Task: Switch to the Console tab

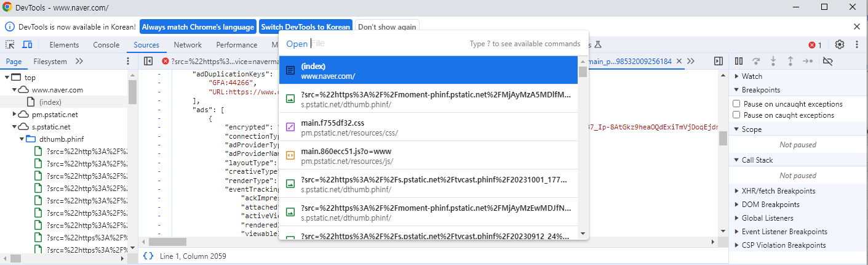Action: tap(106, 45)
